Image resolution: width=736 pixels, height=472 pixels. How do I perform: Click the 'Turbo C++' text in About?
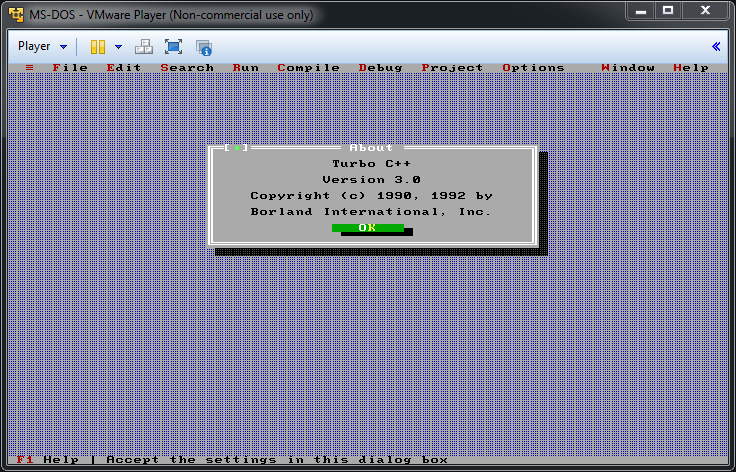[x=372, y=164]
